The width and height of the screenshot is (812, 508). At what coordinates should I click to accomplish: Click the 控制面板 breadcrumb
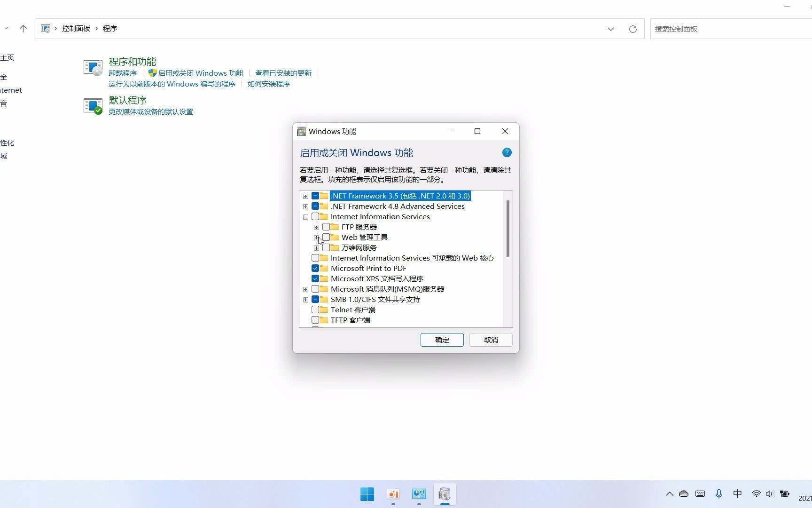click(76, 29)
